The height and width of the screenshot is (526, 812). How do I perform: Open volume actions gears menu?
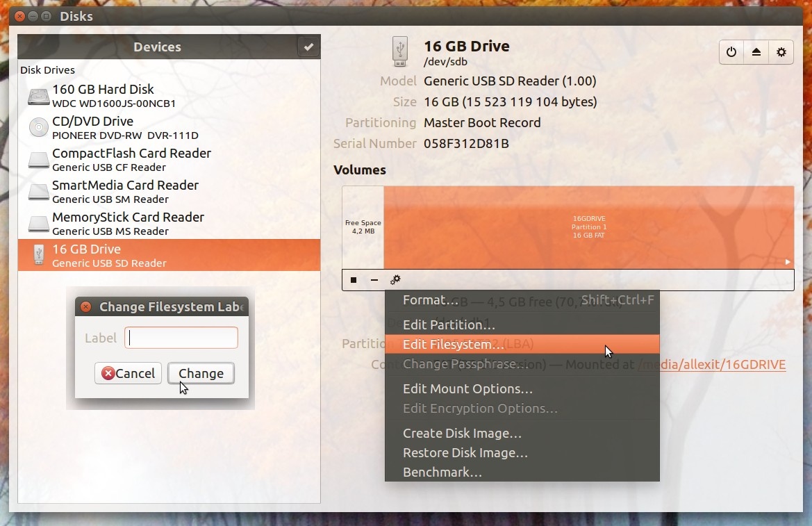(x=395, y=280)
